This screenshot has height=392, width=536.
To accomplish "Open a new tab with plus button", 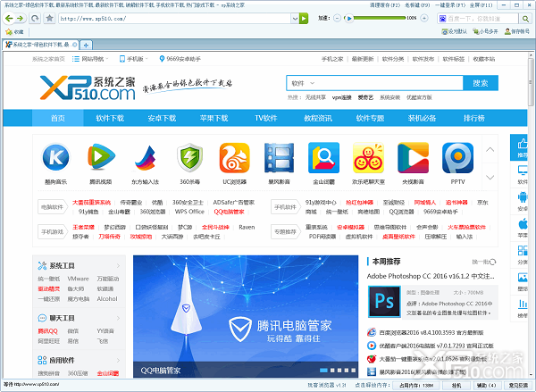I will pos(86,45).
